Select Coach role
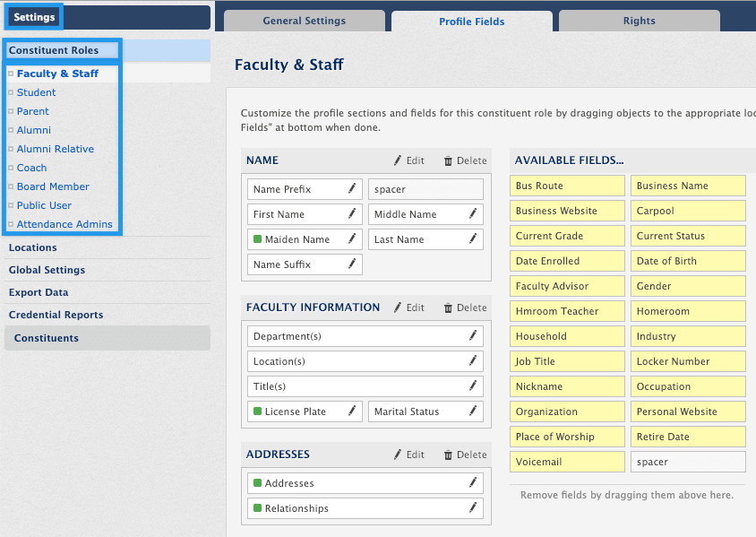The image size is (756, 537). [x=32, y=168]
